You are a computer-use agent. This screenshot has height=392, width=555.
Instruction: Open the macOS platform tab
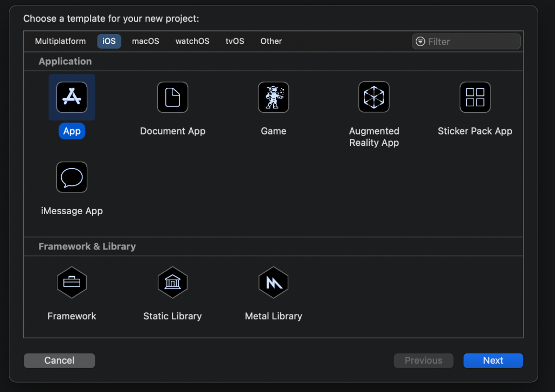pos(145,41)
